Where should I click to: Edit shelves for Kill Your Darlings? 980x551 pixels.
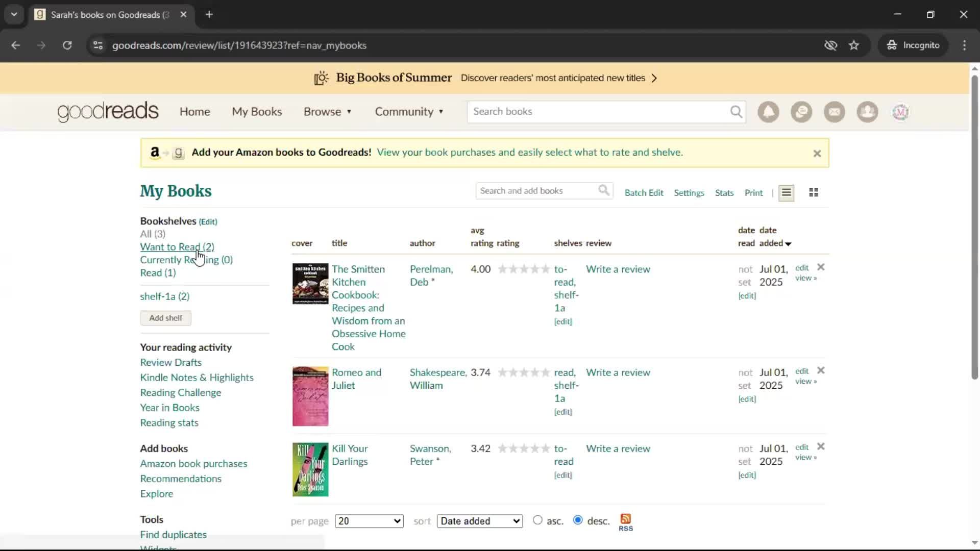563,475
